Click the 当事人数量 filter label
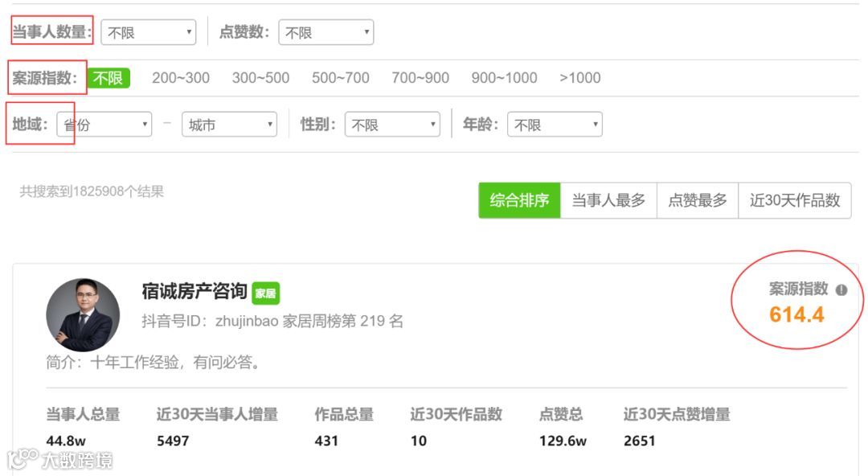 (x=52, y=31)
